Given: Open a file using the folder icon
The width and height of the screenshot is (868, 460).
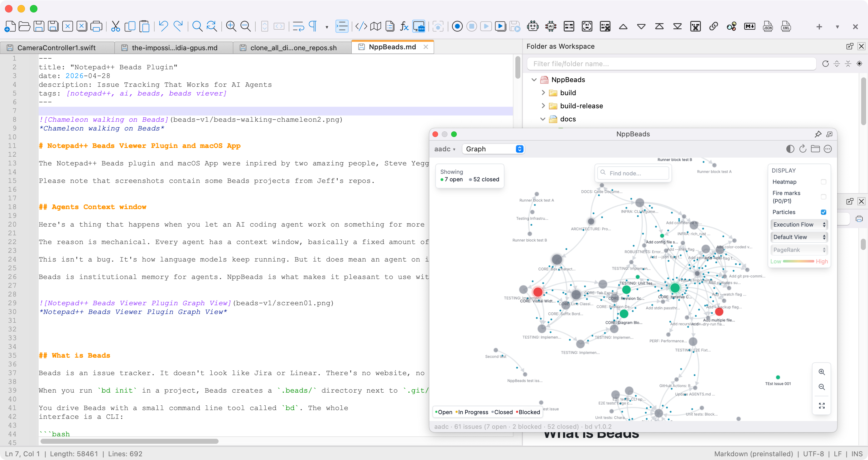Looking at the screenshot, I should pyautogui.click(x=24, y=26).
